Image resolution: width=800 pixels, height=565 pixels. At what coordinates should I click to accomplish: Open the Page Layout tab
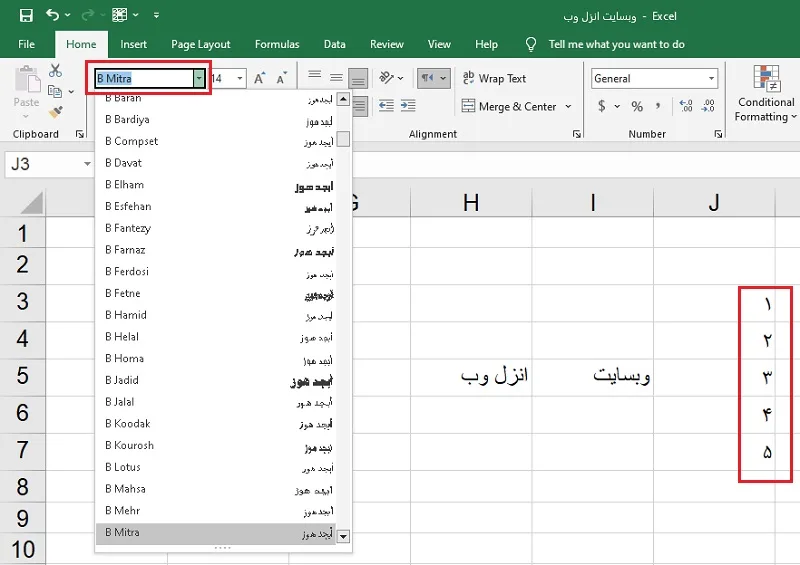(201, 44)
